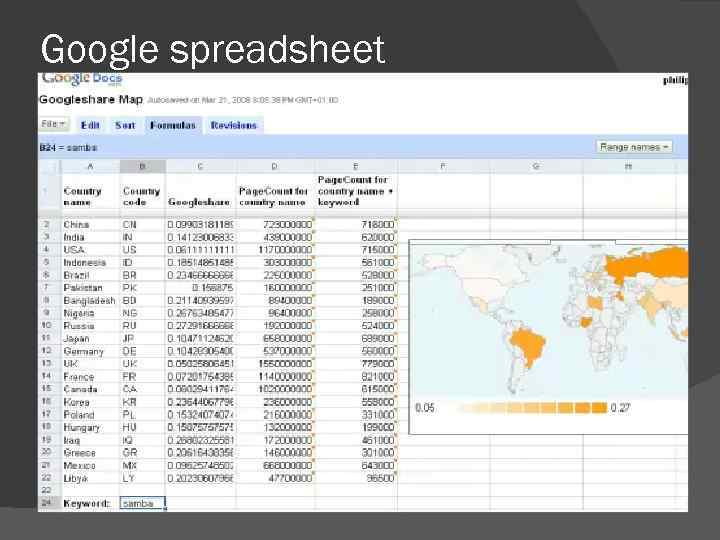Select Pakistan's Googleshare value 0.156875
720x540 pixels.
pyautogui.click(x=200, y=288)
